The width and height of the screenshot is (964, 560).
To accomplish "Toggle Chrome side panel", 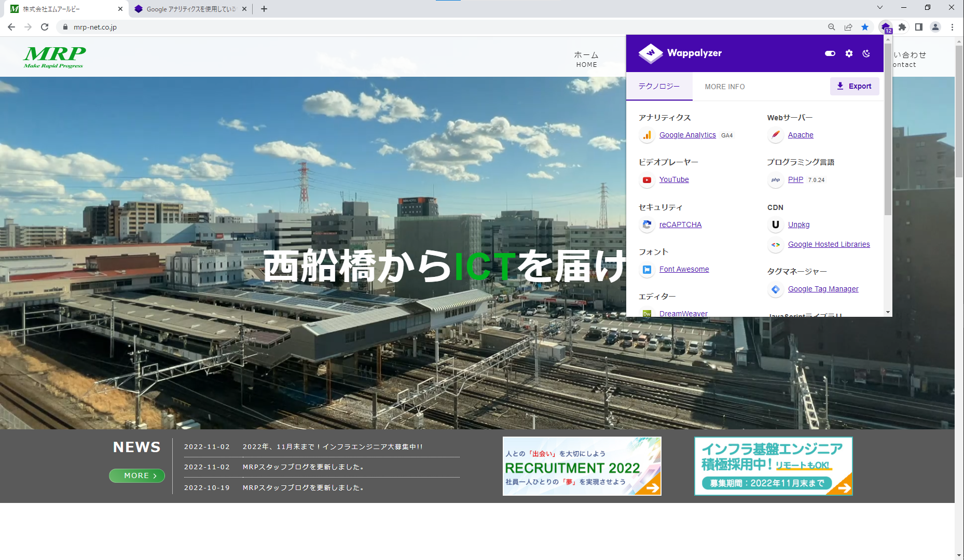I will click(x=919, y=27).
